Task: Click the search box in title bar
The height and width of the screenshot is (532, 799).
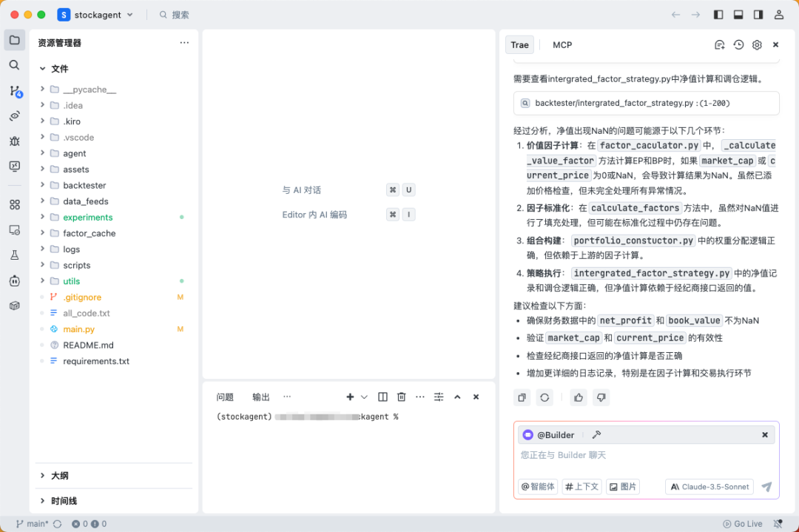Action: point(175,15)
